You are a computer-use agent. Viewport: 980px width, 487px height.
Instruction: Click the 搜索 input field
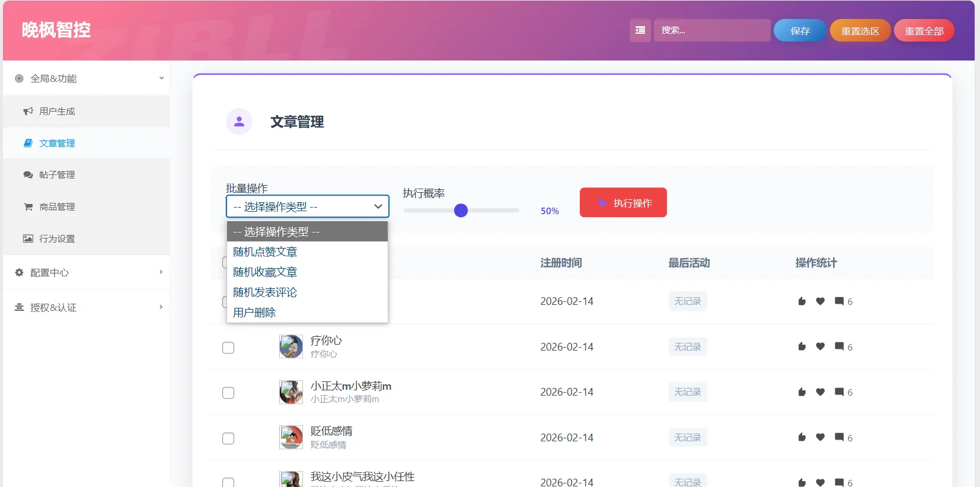[712, 30]
